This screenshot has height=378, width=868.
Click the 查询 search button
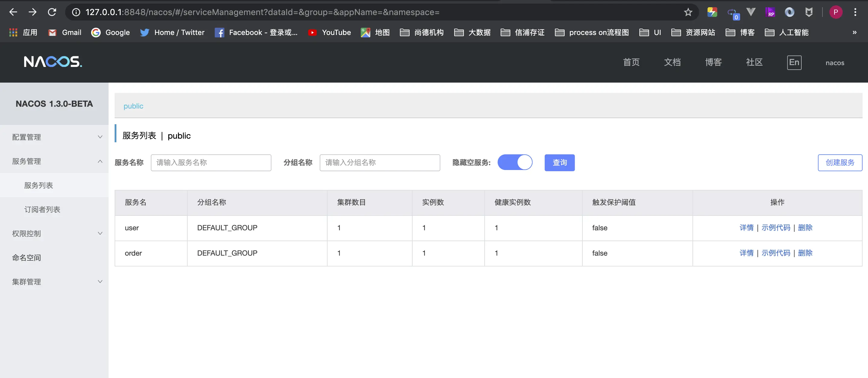[x=559, y=162]
